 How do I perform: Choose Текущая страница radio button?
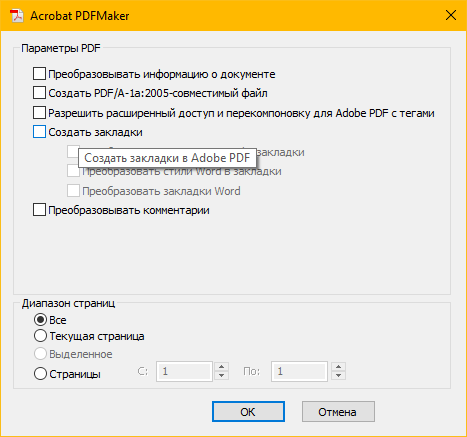(40, 336)
